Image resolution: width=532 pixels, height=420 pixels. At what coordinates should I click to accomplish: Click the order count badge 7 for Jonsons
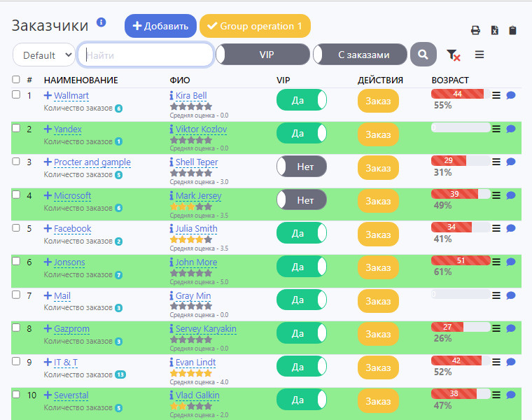click(118, 275)
